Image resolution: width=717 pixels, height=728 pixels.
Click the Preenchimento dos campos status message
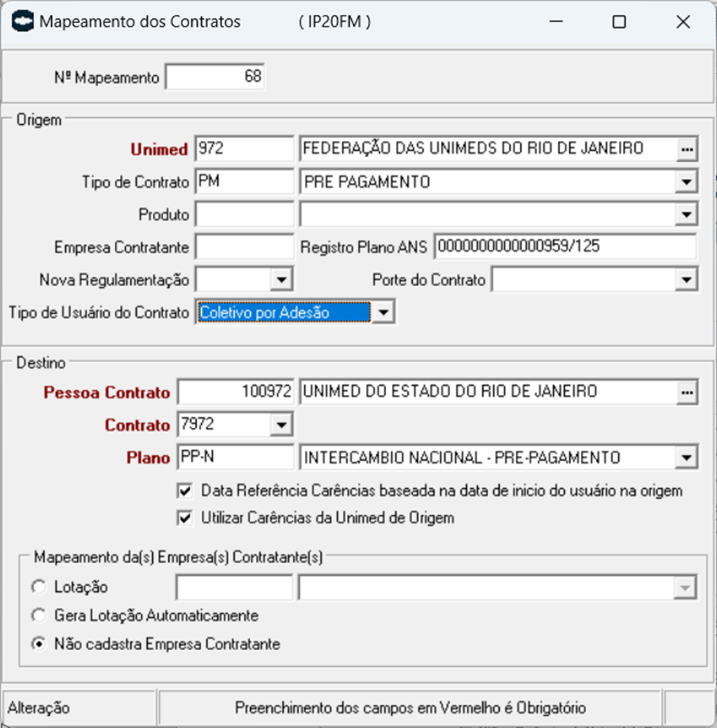[x=410, y=708]
